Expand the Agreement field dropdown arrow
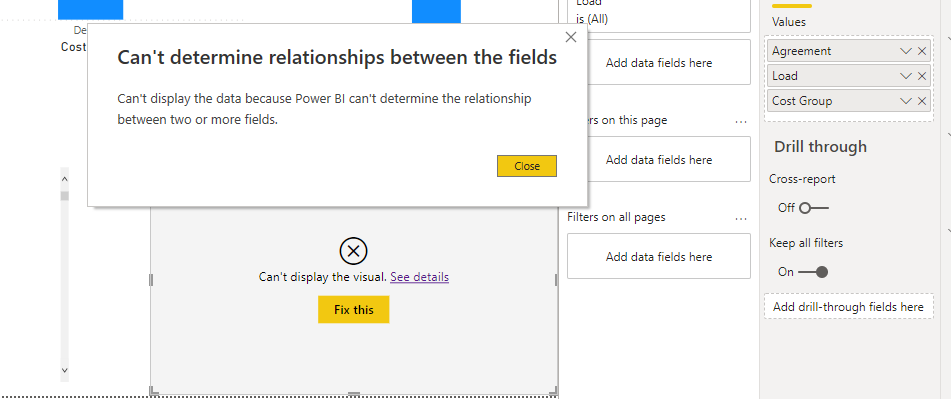Image resolution: width=951 pixels, height=399 pixels. coord(906,52)
